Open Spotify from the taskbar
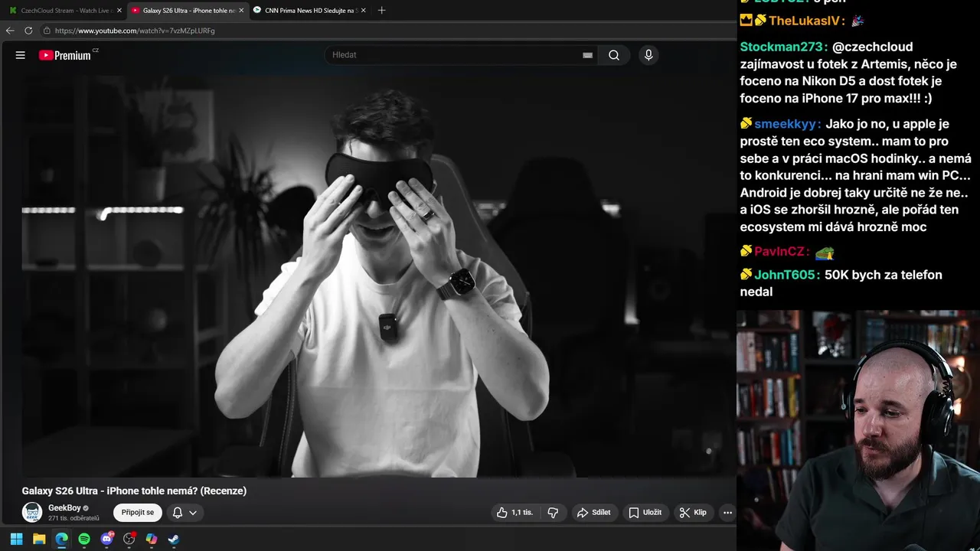Viewport: 980px width, 551px height. click(x=84, y=539)
